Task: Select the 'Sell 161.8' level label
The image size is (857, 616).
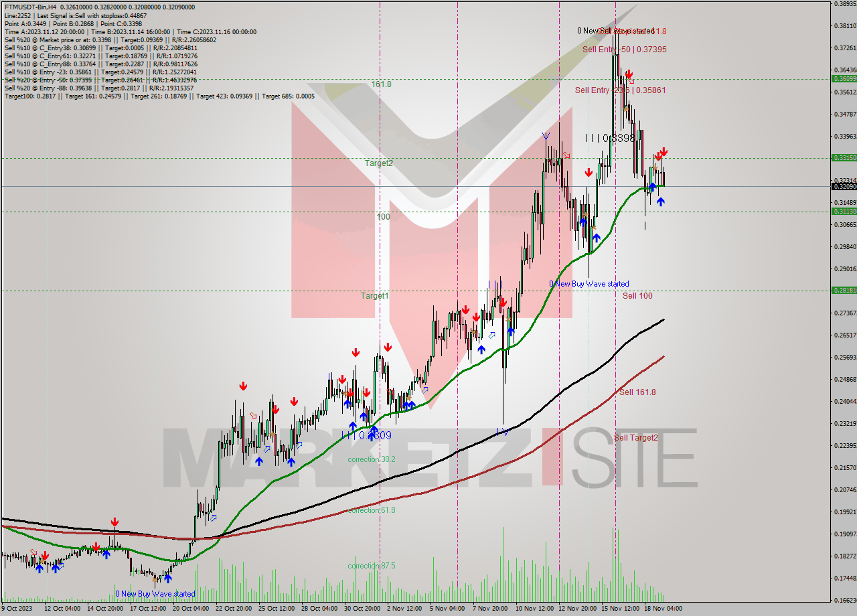Action: pyautogui.click(x=637, y=392)
